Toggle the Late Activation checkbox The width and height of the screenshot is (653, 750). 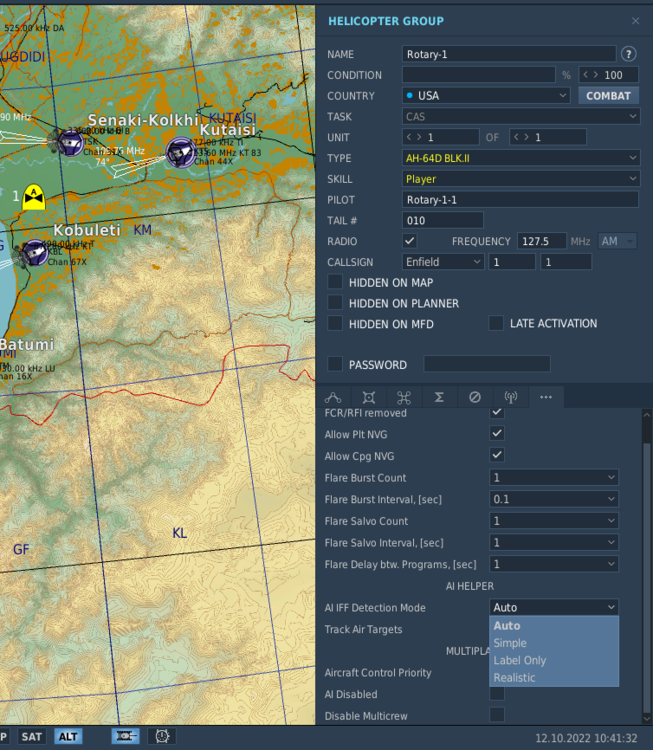(496, 323)
